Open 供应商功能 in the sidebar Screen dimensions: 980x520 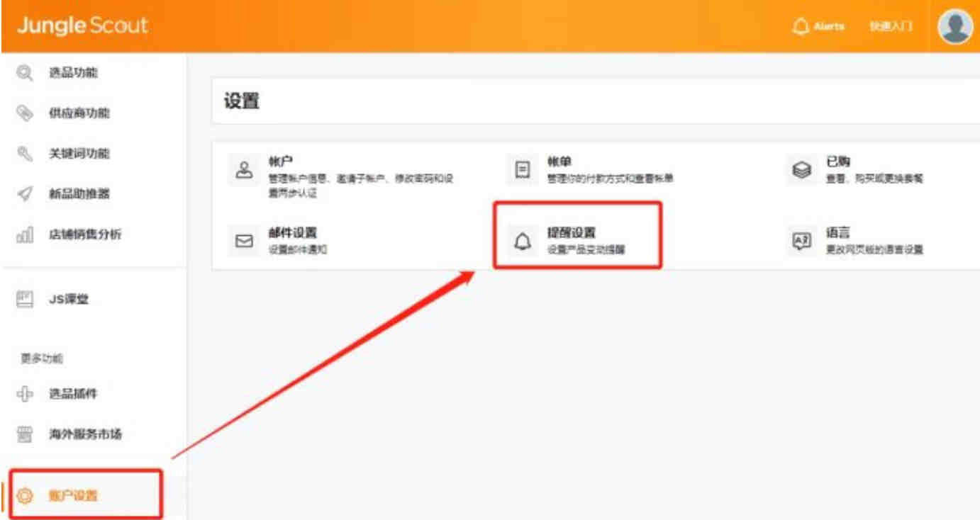tap(79, 113)
